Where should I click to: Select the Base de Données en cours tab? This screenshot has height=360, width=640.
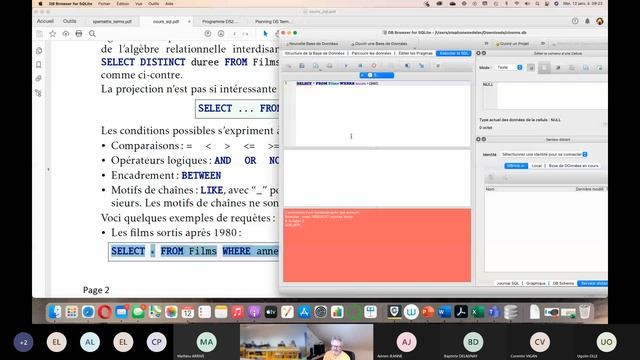click(x=573, y=166)
